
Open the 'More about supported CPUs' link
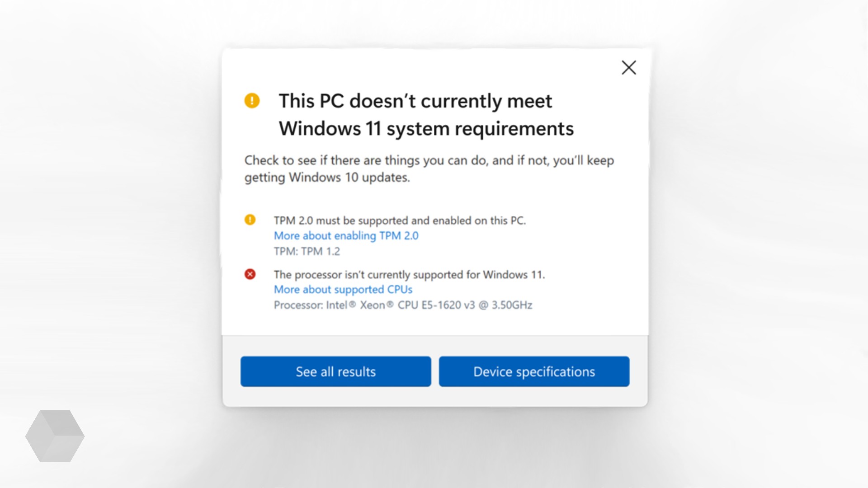click(343, 289)
